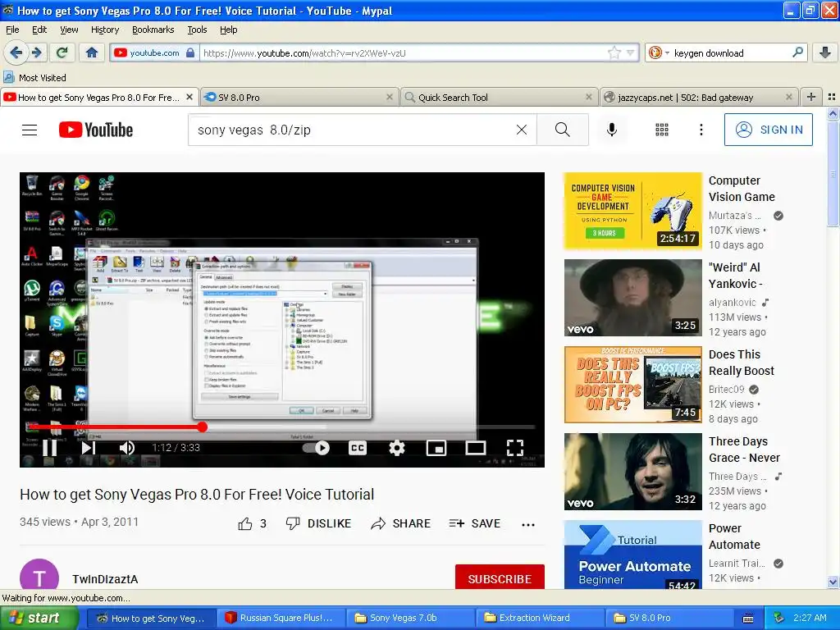Go to the YouTube home logo
This screenshot has height=630, width=840.
point(96,130)
